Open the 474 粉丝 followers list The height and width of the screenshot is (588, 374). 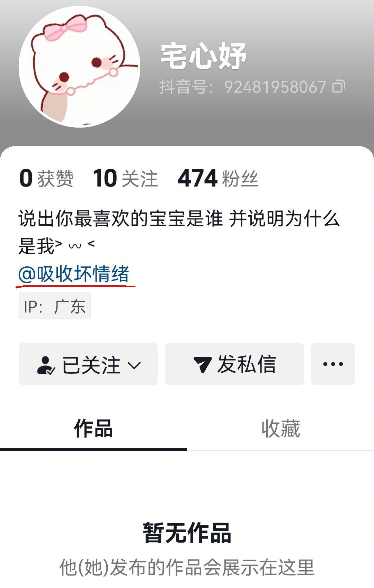(x=218, y=179)
